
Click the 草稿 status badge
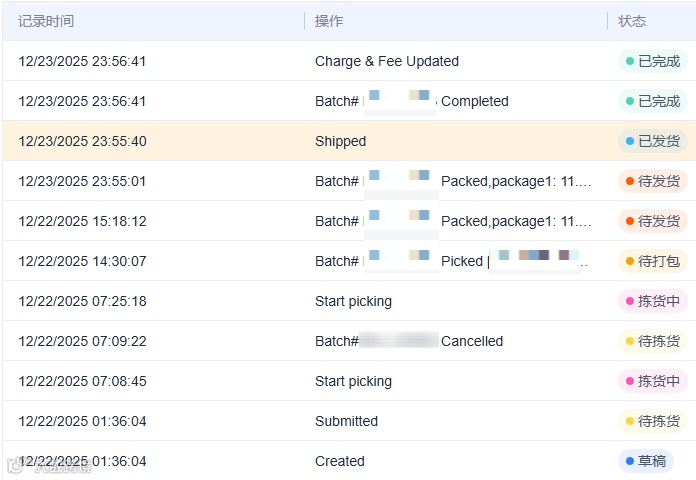point(645,461)
